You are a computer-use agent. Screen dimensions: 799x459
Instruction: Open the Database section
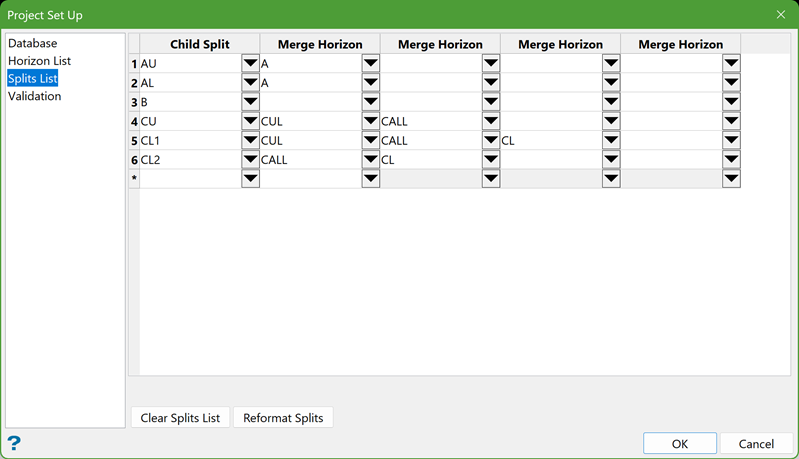pyautogui.click(x=33, y=44)
